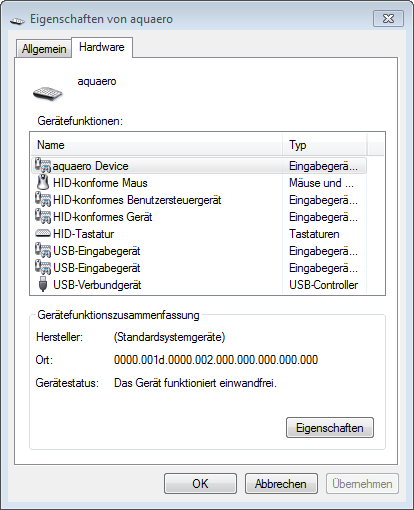Screen dimensions: 414x510
Task: Select the Hardware tab
Action: coord(102,47)
